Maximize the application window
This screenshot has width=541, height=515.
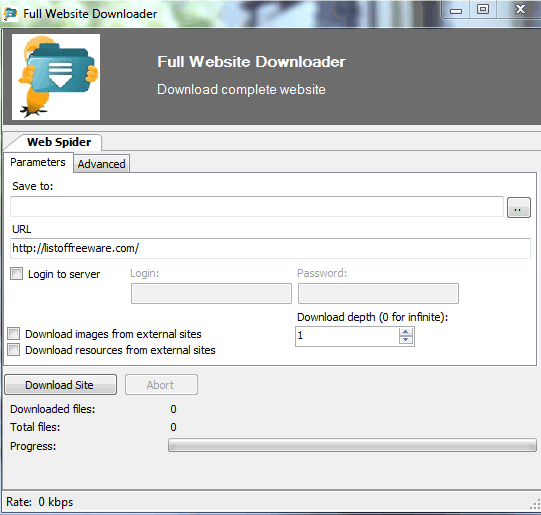click(x=483, y=9)
